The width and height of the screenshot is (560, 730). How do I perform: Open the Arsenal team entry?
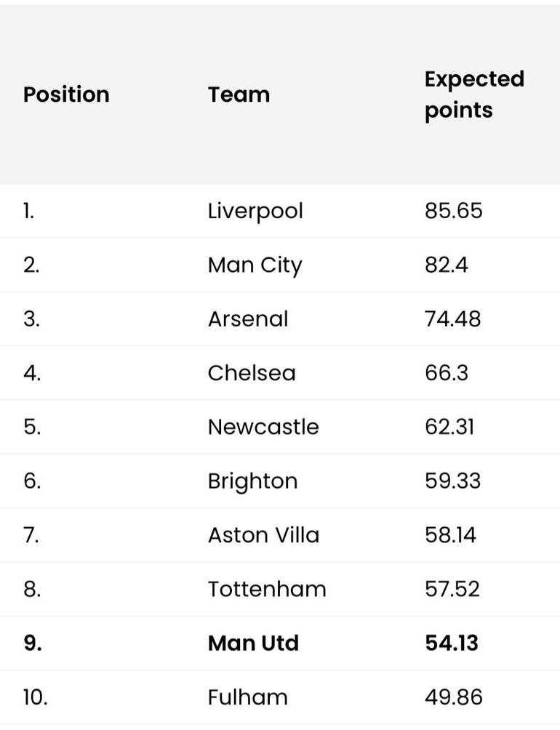click(248, 319)
